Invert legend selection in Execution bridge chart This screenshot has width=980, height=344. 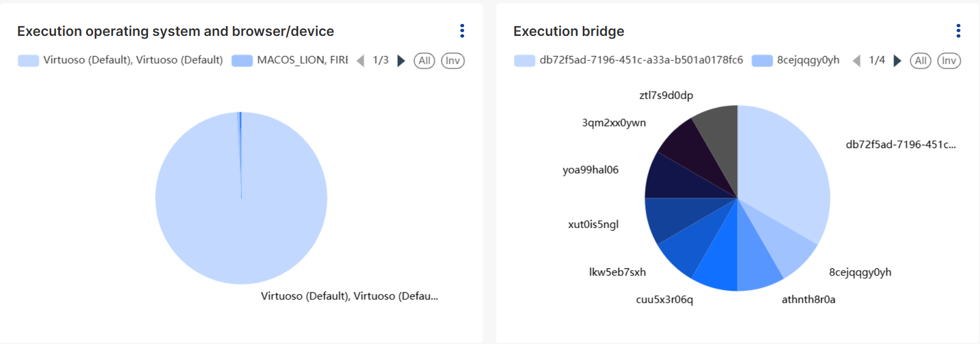coord(949,60)
